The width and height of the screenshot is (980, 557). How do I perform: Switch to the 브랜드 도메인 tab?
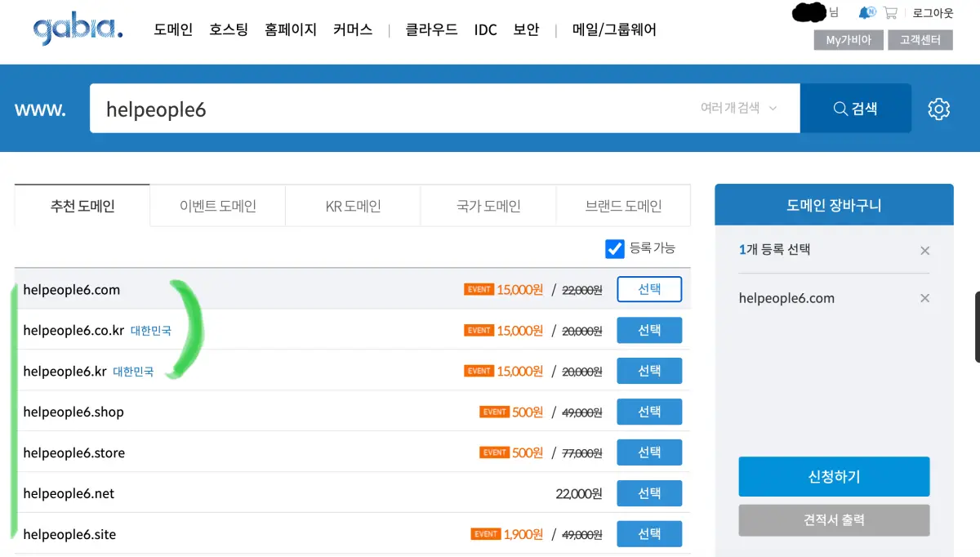(623, 206)
